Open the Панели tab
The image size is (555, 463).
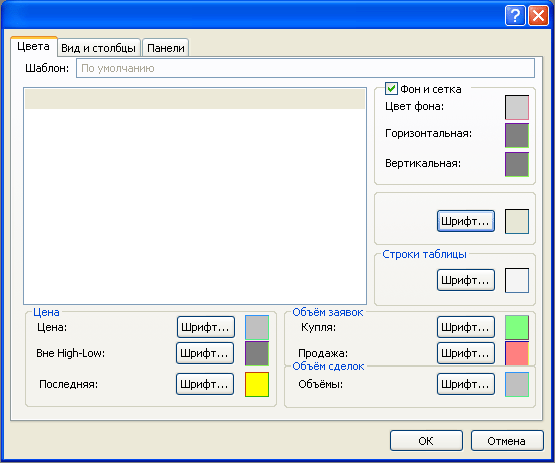[166, 48]
